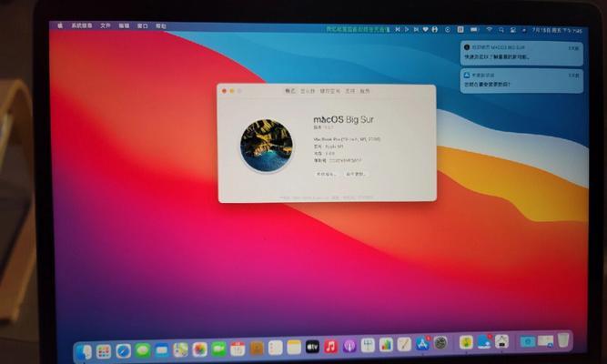The width and height of the screenshot is (607, 364).
Task: Switch to the 支援 tab
Action: [350, 91]
